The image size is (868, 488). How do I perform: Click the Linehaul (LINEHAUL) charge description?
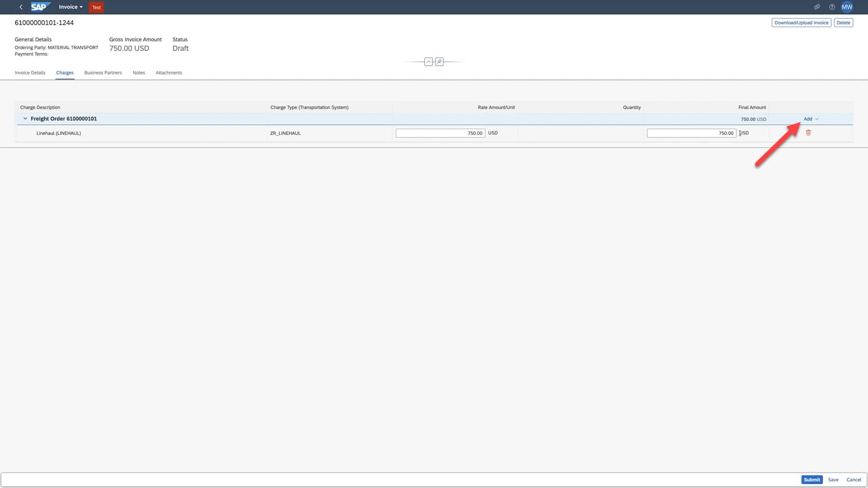pos(59,133)
